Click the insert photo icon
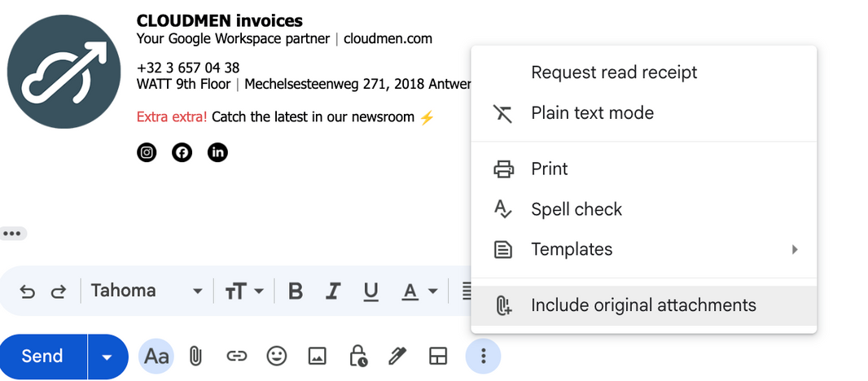868x381 pixels. pos(317,356)
